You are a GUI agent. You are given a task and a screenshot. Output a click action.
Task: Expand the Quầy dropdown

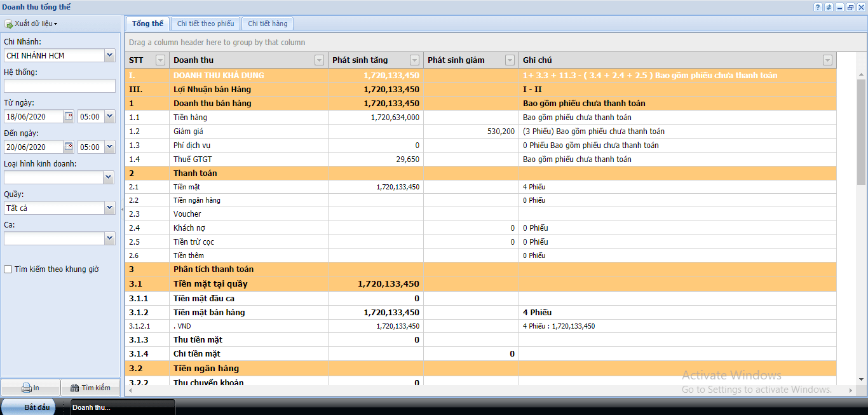(x=109, y=208)
